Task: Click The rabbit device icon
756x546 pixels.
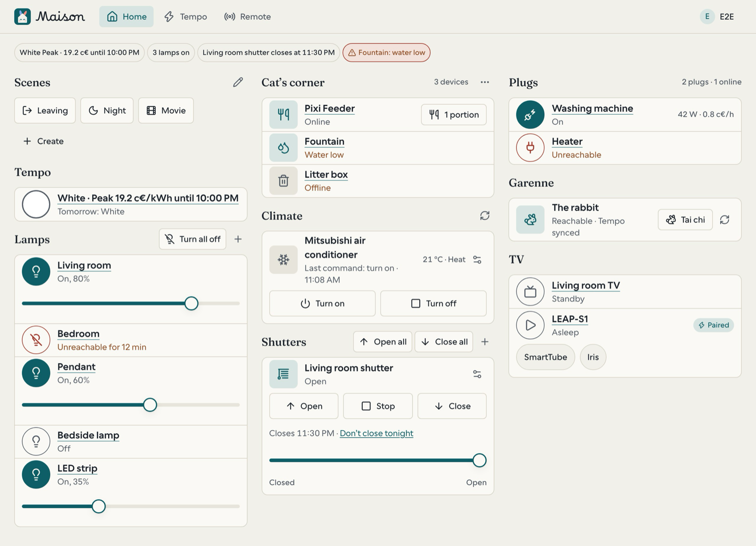Action: (x=530, y=220)
